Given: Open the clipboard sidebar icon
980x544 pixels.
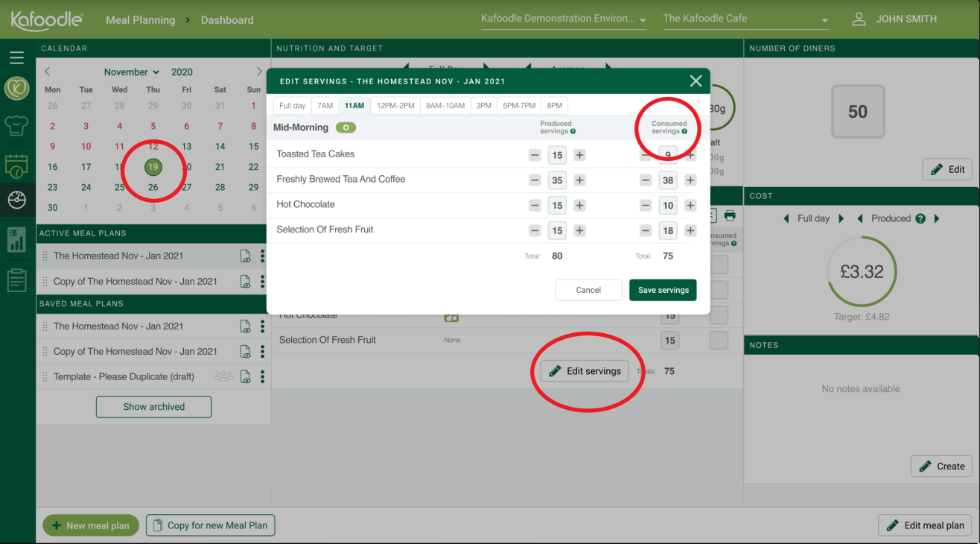Looking at the screenshot, I should click(16, 280).
